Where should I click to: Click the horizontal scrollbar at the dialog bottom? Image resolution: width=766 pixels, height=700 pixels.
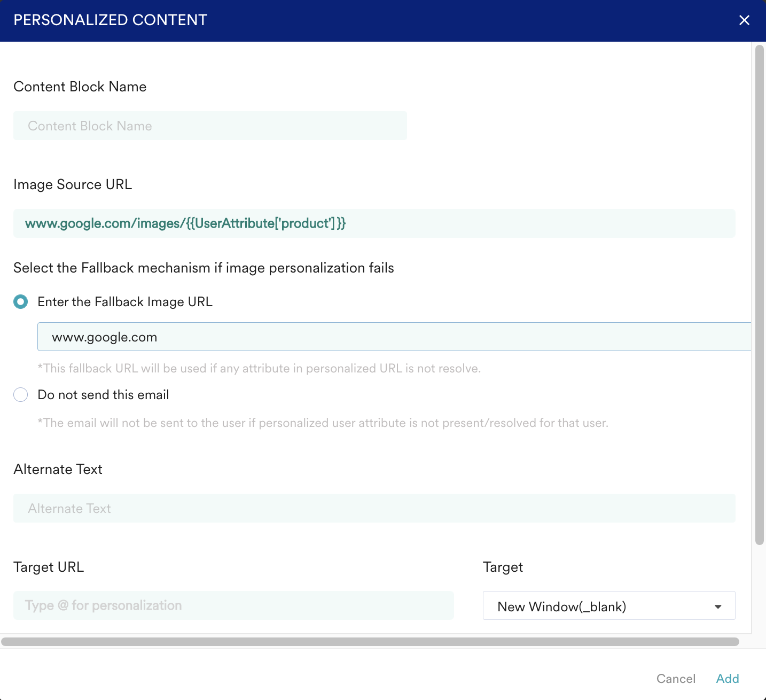370,642
